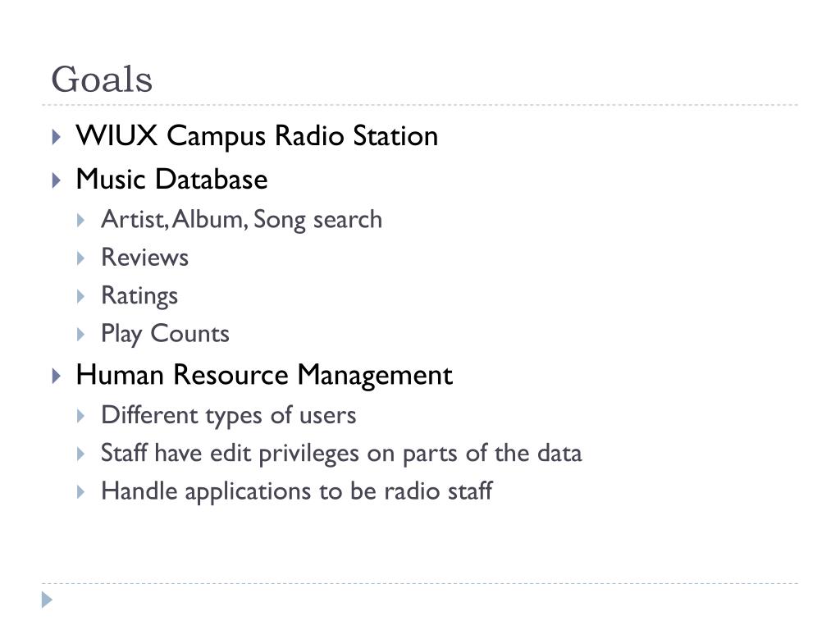Click "Artist, Album, Song search" text
This screenshot has height=630, width=840.
point(241,219)
